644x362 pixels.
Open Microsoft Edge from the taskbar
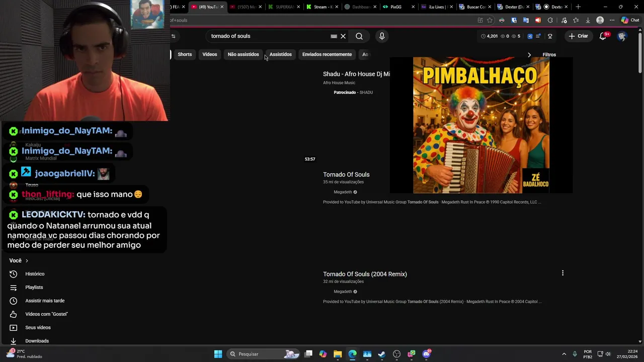[352, 354]
